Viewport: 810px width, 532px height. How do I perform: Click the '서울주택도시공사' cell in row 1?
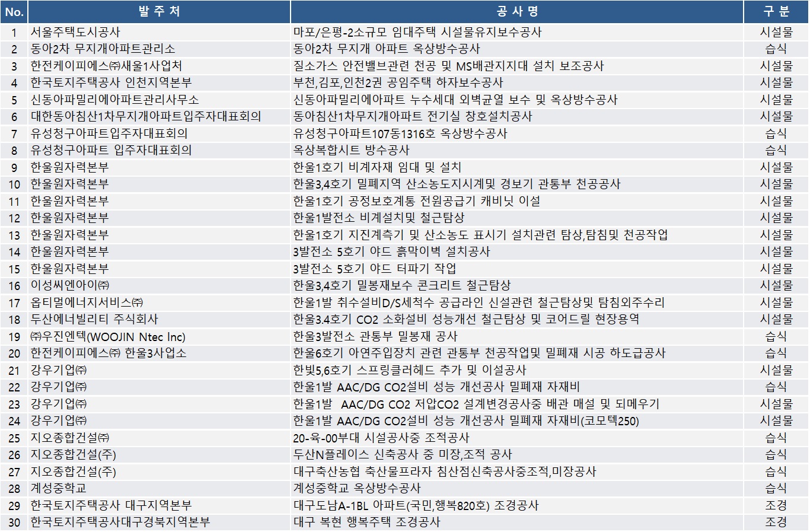tap(75, 32)
